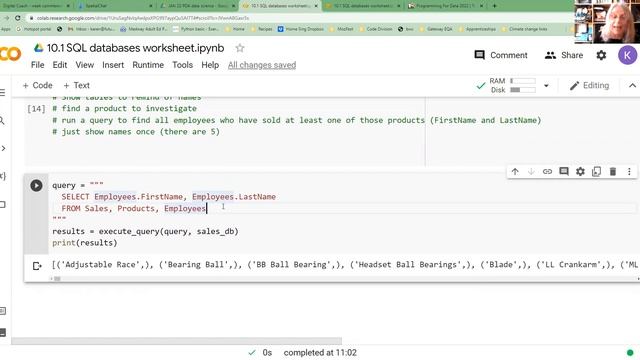Click the notebook title 10.1 SQL databases worksheet.ipynb
The width and height of the screenshot is (640, 360).
coord(136,48)
